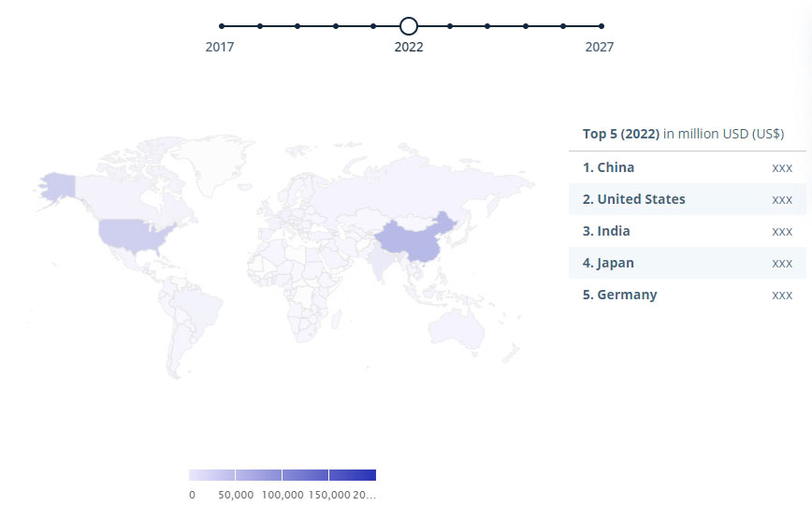
Task: Move timeline to the 2023 dot
Action: [450, 26]
